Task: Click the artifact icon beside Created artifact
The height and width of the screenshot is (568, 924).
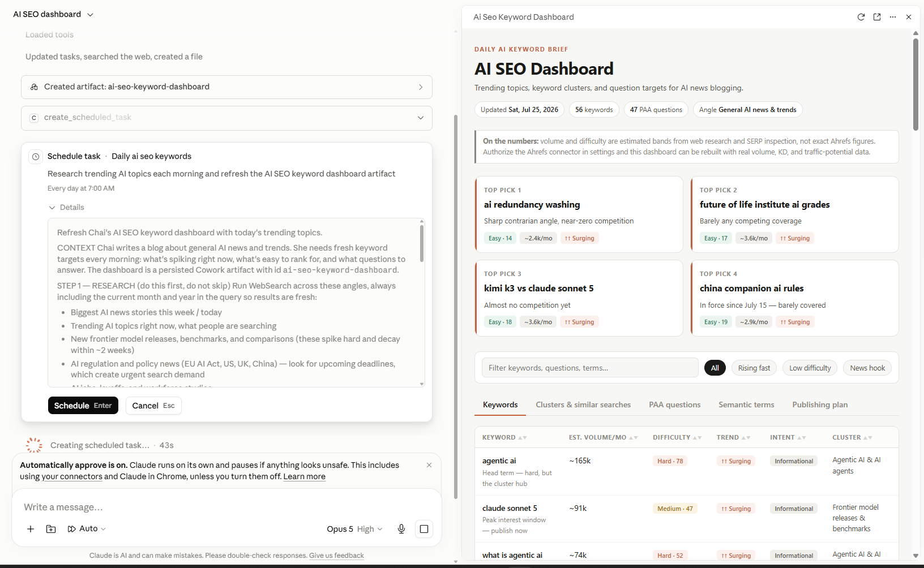Action: click(34, 87)
